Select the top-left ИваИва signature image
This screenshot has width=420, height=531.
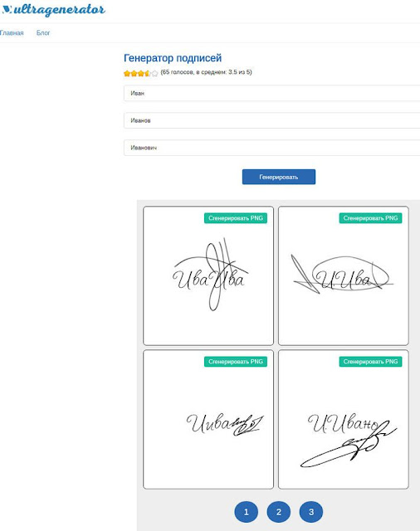211,275
